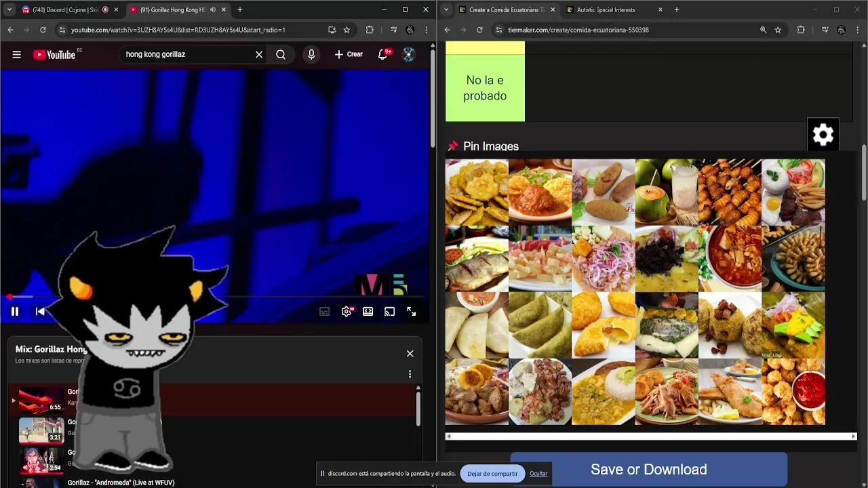Toggle the Pin Images pushpin

453,146
